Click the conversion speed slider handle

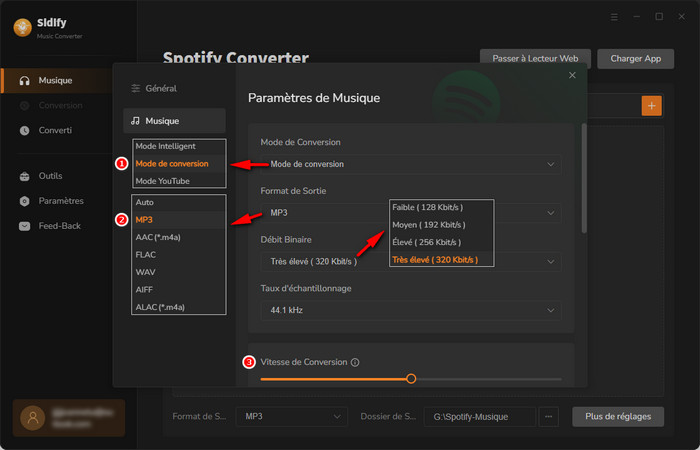coord(411,379)
